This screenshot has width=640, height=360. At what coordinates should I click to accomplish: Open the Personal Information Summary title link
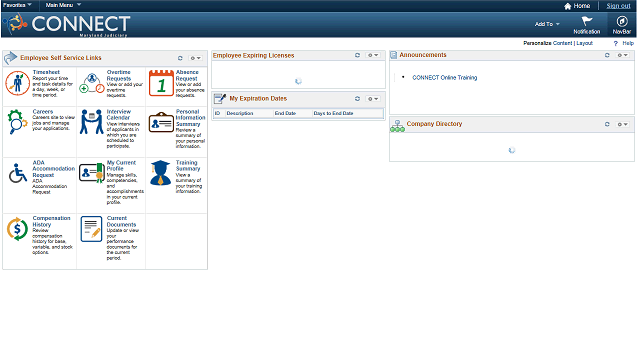click(x=190, y=118)
